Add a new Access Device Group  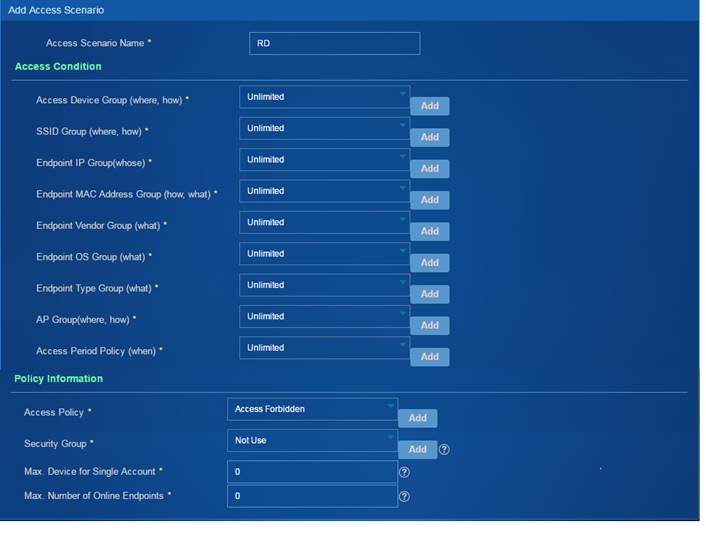point(430,106)
